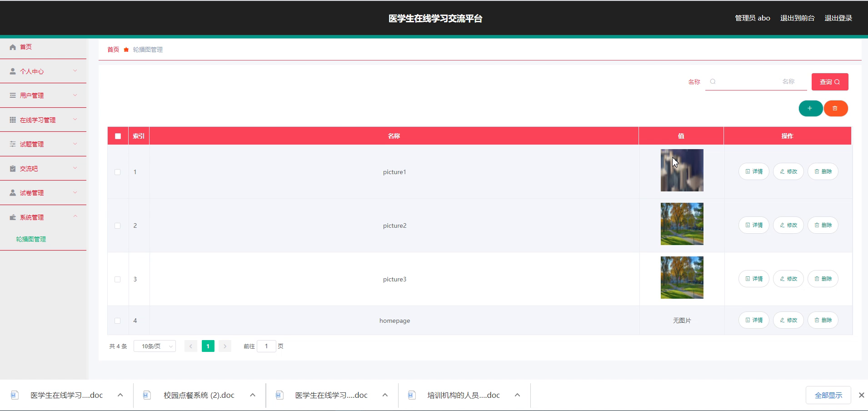Click 删除 for the homepage row

[x=823, y=320]
